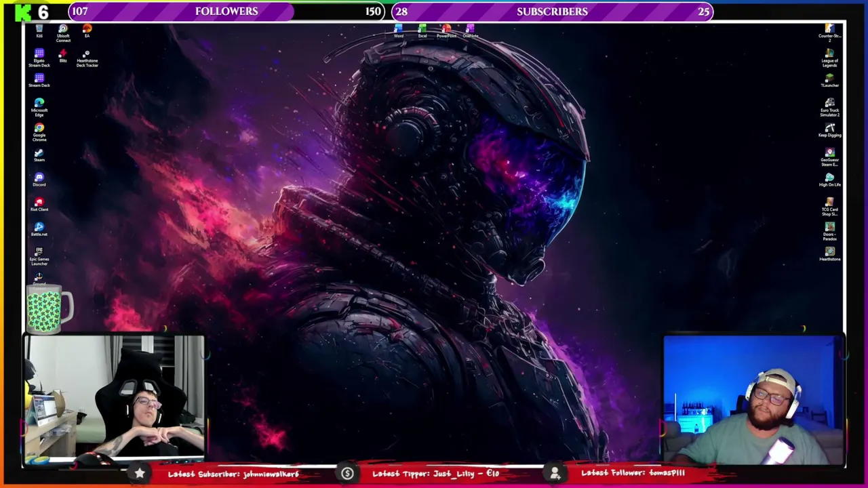
Task: Click the PowerPoint desktop shortcut
Action: click(x=446, y=31)
